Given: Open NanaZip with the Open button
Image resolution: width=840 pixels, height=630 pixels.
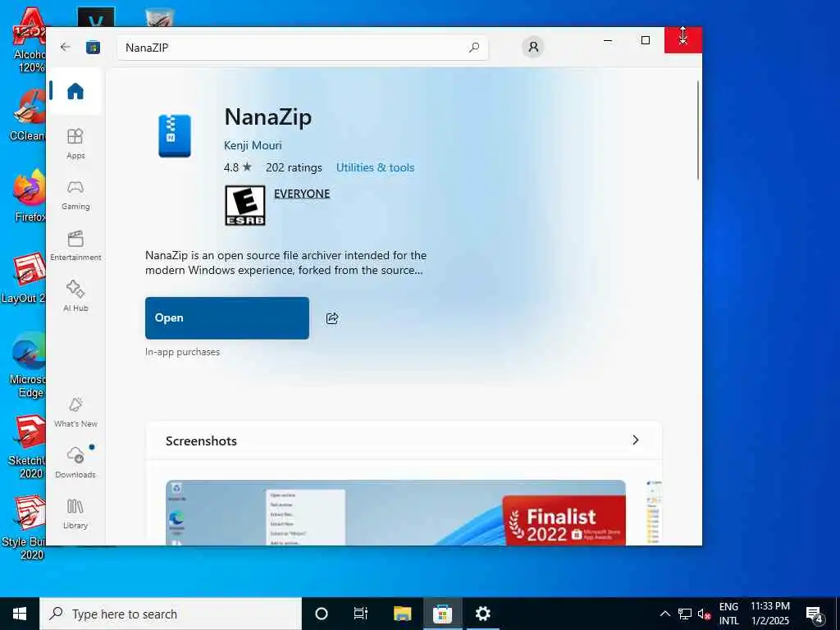Looking at the screenshot, I should click(x=227, y=318).
